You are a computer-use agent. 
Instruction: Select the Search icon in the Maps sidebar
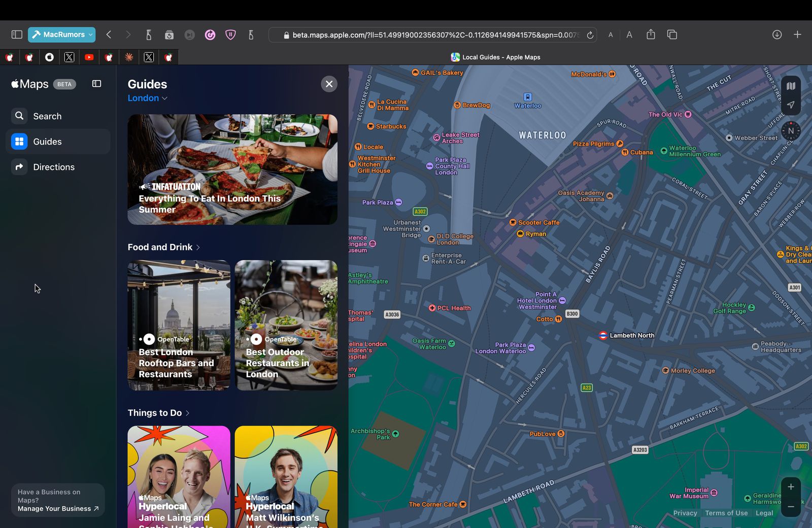pyautogui.click(x=19, y=116)
